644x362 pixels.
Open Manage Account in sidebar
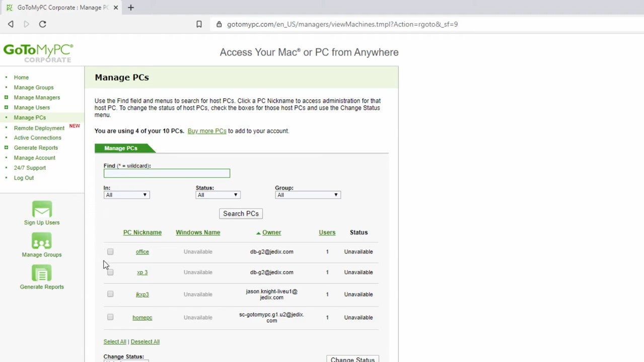click(35, 158)
